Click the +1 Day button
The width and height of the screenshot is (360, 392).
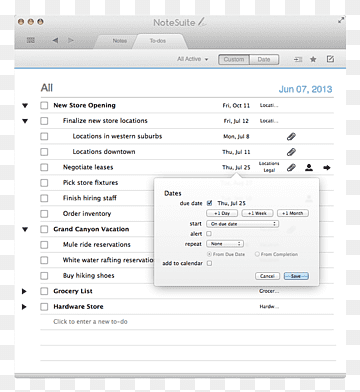(x=222, y=213)
